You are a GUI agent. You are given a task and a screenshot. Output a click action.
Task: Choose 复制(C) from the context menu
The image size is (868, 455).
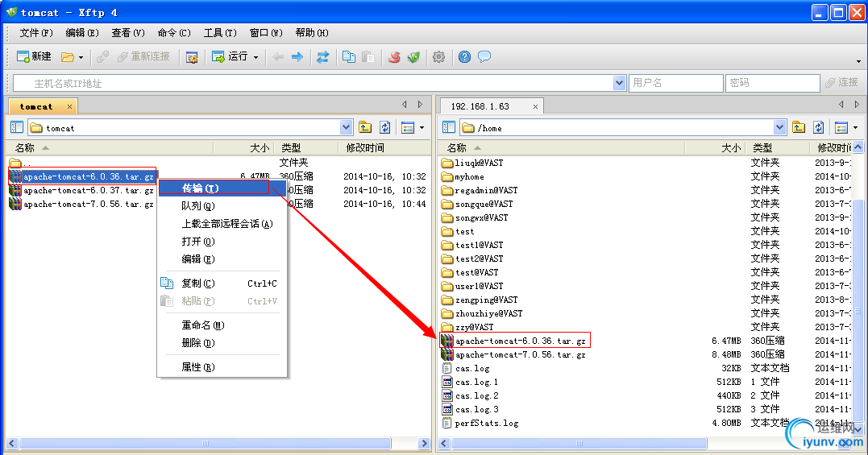click(x=222, y=283)
